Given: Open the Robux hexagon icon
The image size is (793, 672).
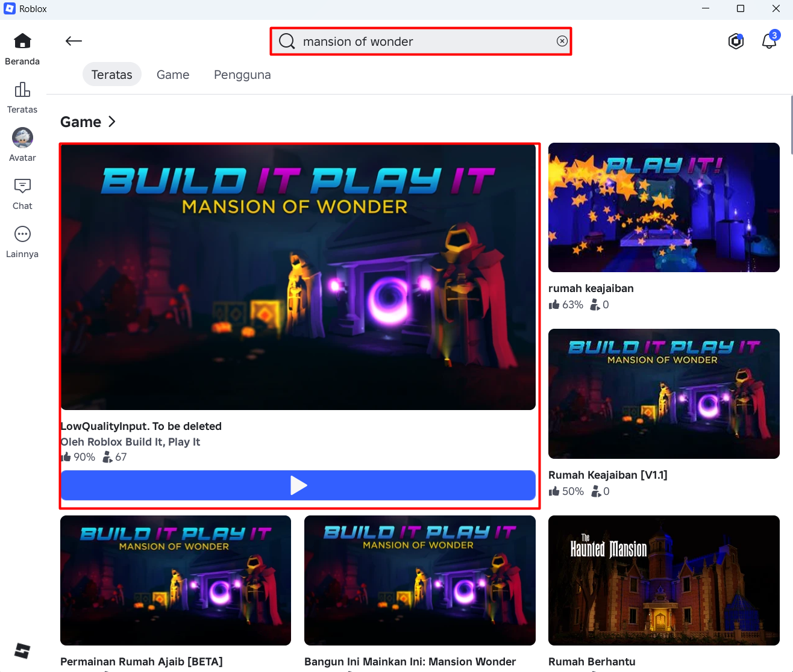Looking at the screenshot, I should click(x=736, y=41).
